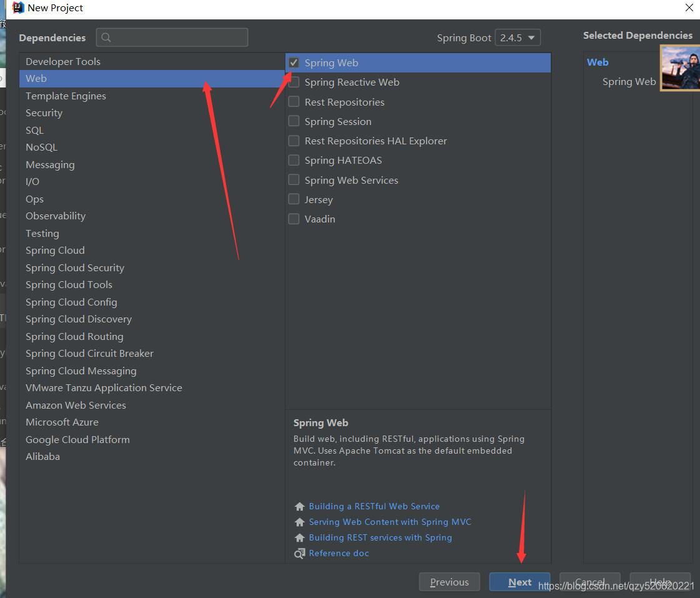Check the Rest Repositories checkbox

(293, 102)
